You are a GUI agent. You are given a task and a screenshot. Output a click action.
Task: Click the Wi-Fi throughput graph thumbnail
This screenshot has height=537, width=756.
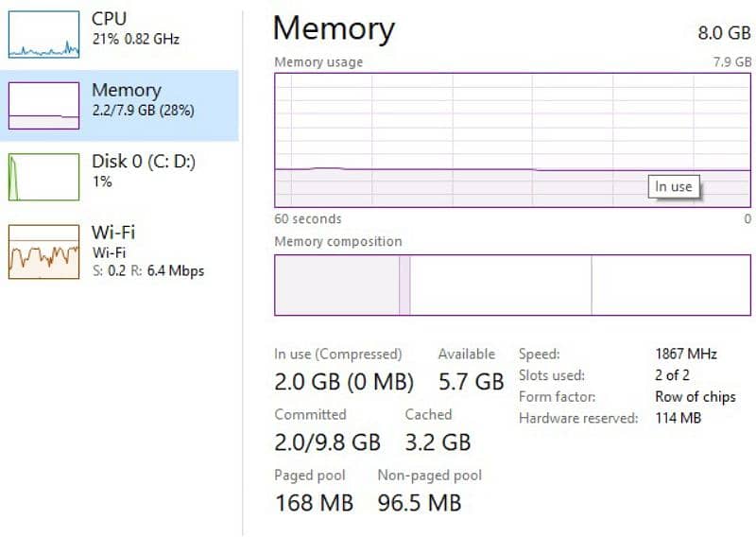click(43, 251)
